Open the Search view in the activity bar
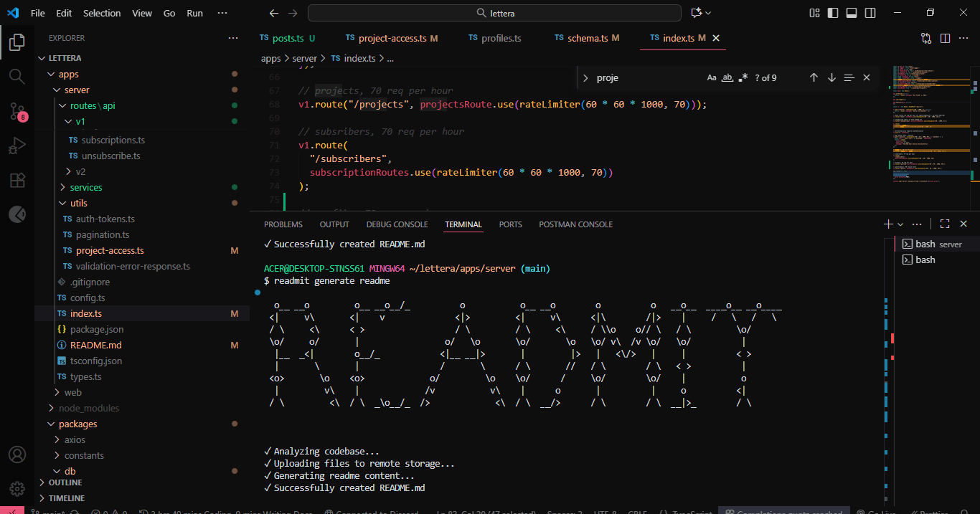This screenshot has height=514, width=980. pyautogui.click(x=17, y=76)
